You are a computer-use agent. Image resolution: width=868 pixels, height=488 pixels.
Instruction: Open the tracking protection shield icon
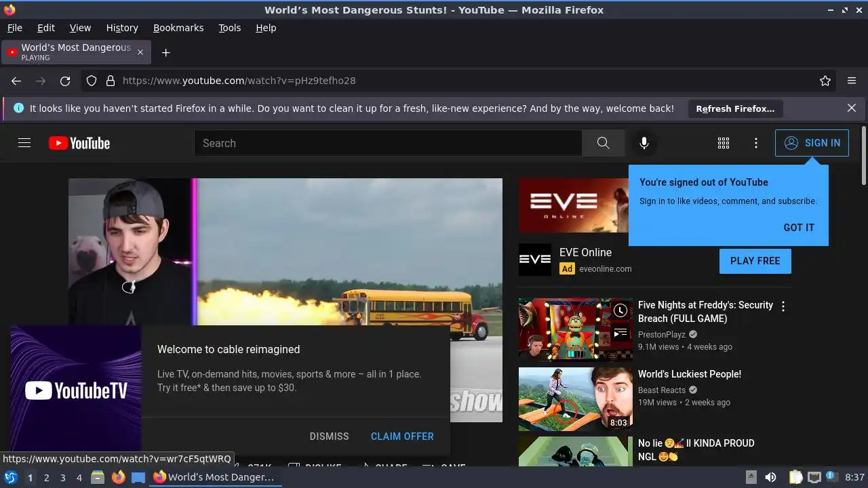pyautogui.click(x=92, y=81)
